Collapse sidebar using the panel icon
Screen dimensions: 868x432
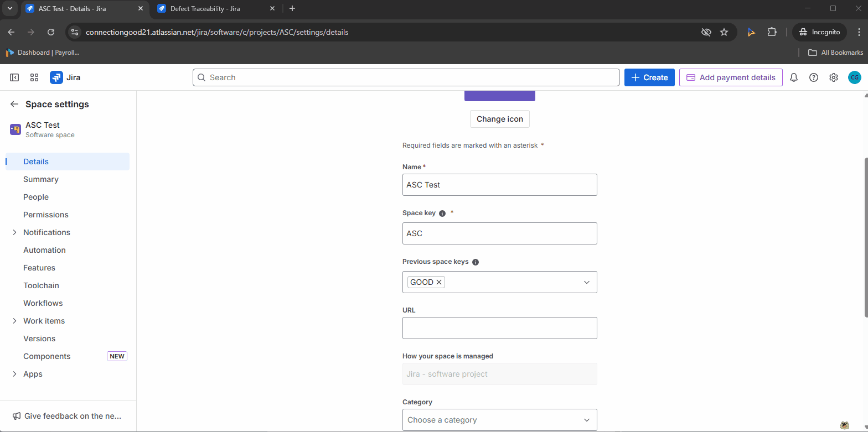14,77
